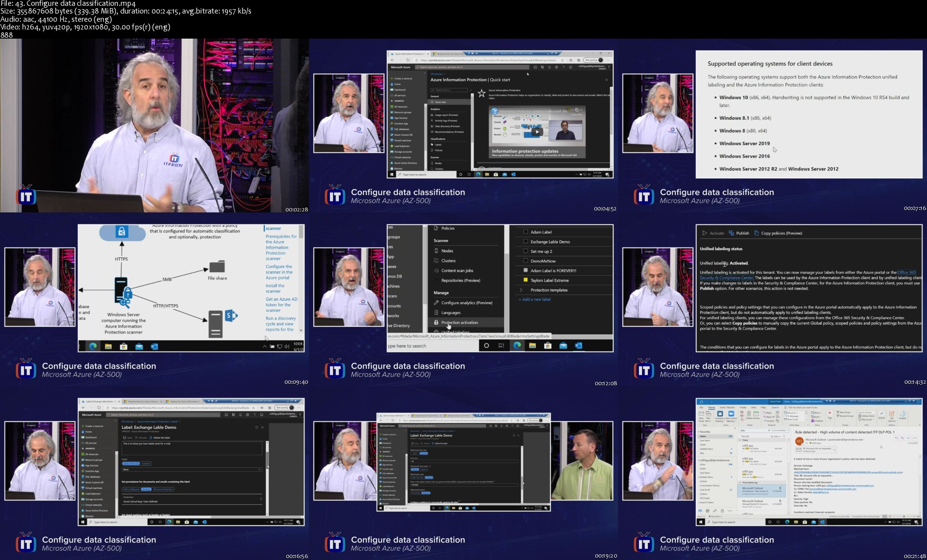Open Mail in the 00:09:40 frame taskbar

pos(139,346)
